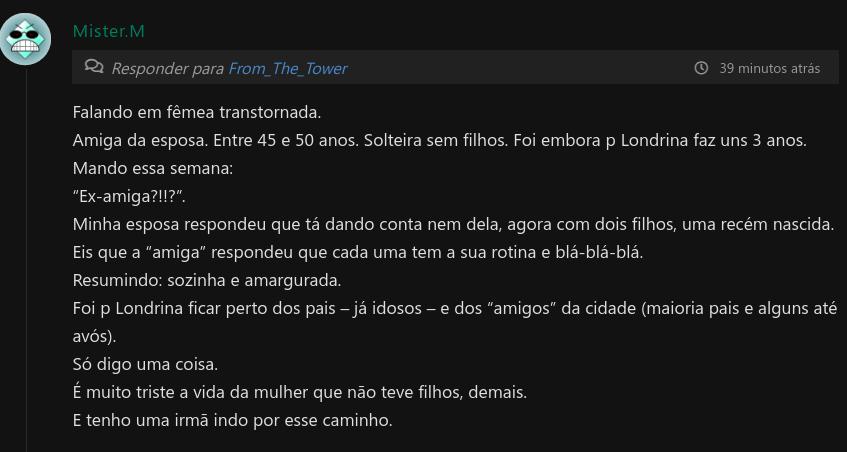The image size is (847, 452).
Task: Click the quoted text Ex-amiga?!!?
Action: click(x=129, y=197)
